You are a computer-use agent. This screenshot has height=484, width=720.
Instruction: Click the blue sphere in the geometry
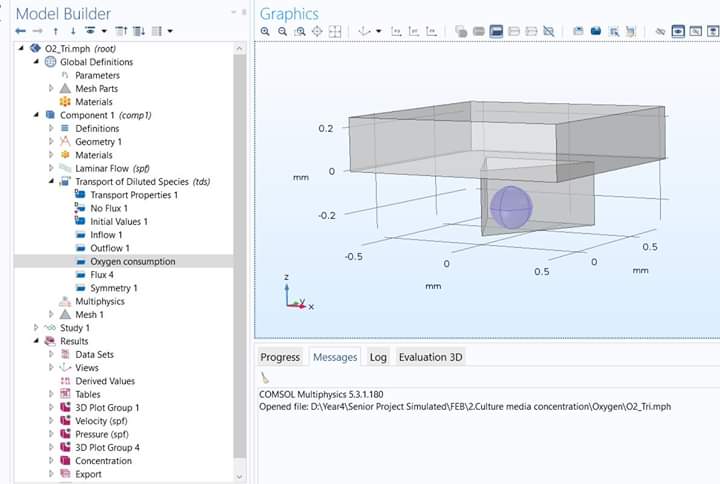pos(510,207)
